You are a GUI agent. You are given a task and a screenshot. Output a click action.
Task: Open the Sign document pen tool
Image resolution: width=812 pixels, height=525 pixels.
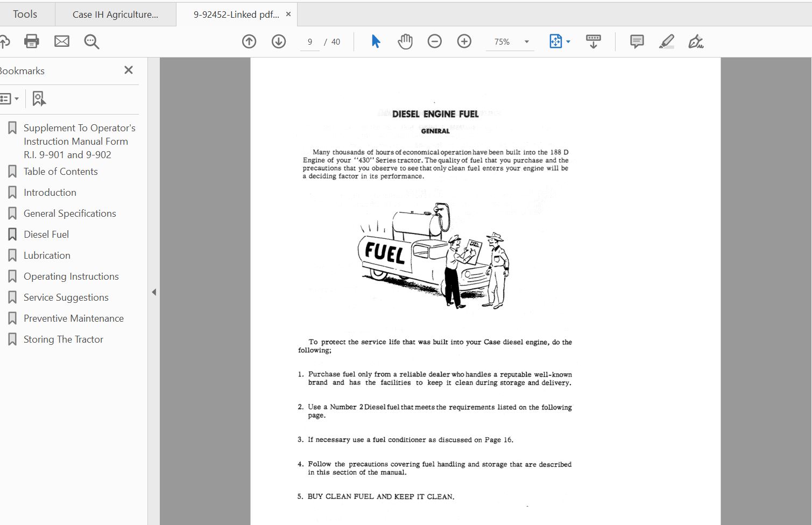tap(696, 41)
